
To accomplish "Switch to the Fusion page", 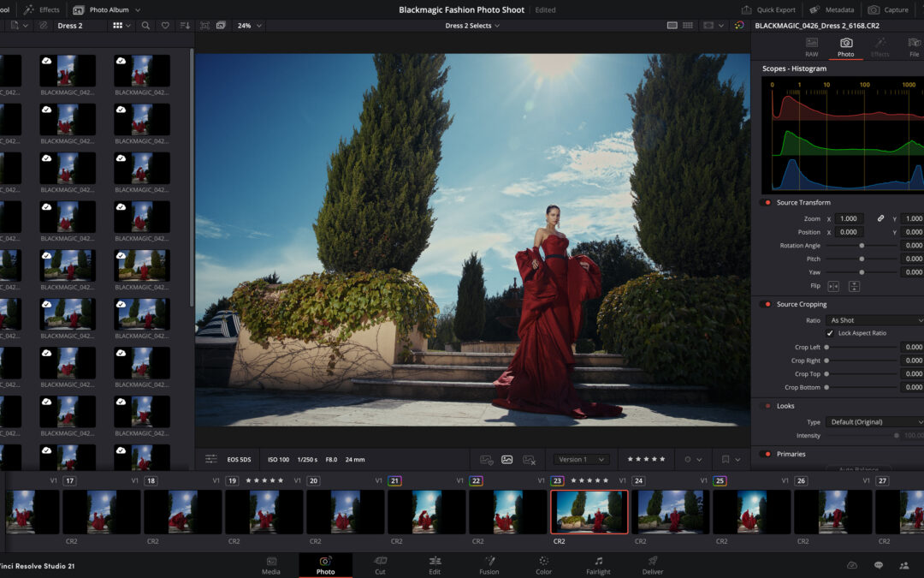I will [489, 566].
